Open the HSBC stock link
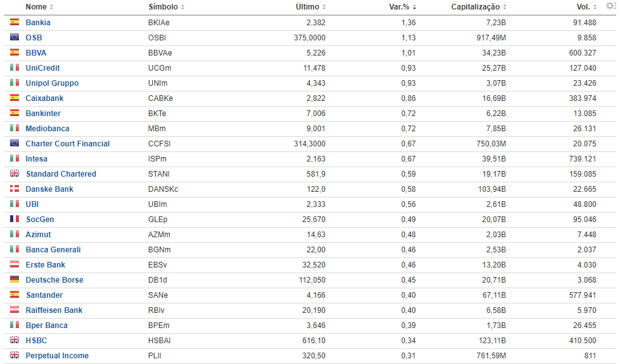Image resolution: width=620 pixels, height=364 pixels. point(37,341)
